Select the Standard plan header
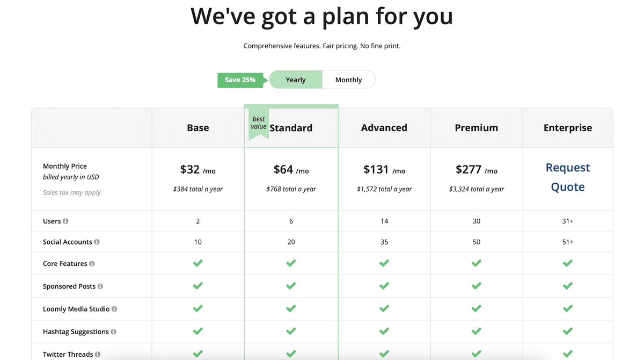 point(291,128)
